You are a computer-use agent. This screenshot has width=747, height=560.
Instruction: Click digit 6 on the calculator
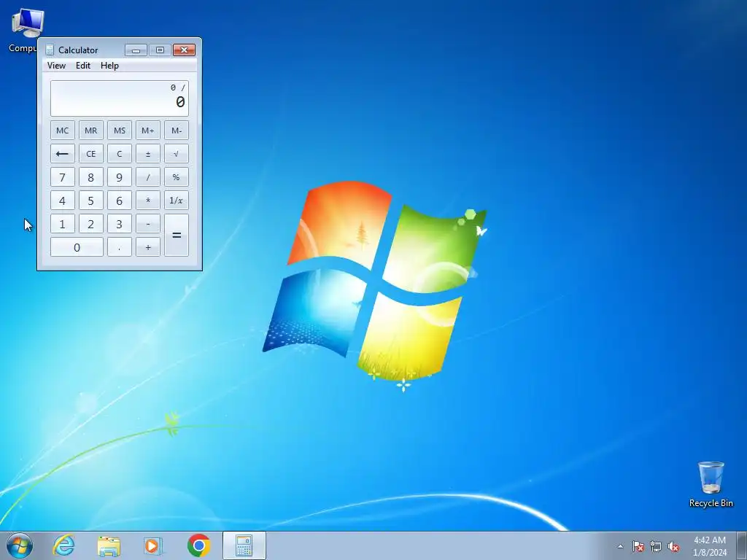click(120, 201)
